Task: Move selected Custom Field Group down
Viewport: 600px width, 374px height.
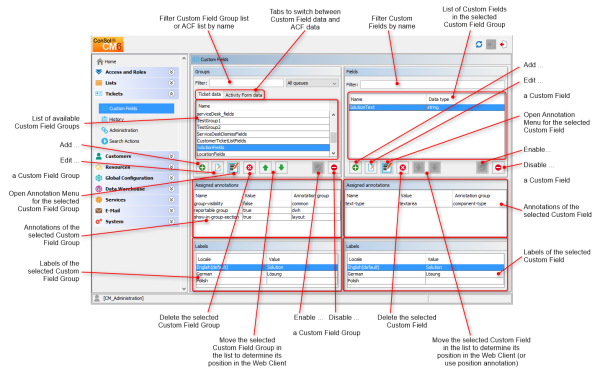Action: tap(281, 168)
